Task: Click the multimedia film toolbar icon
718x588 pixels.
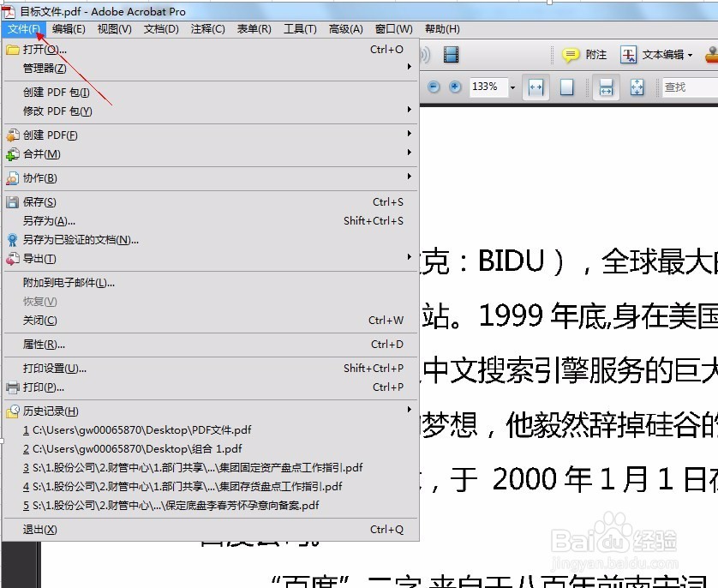Action: coord(451,54)
